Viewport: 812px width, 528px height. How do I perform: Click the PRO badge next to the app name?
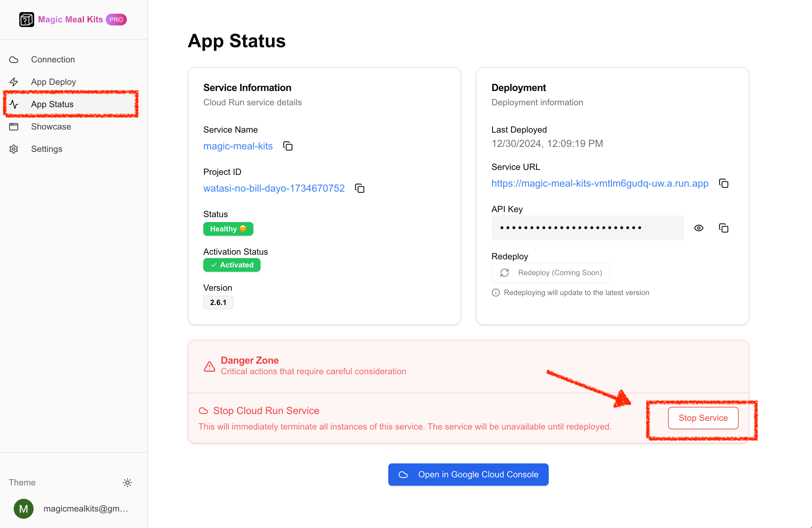pyautogui.click(x=116, y=20)
